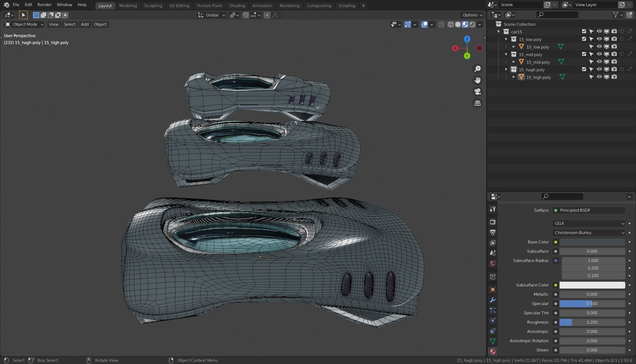Open World properties tab icon

493,263
